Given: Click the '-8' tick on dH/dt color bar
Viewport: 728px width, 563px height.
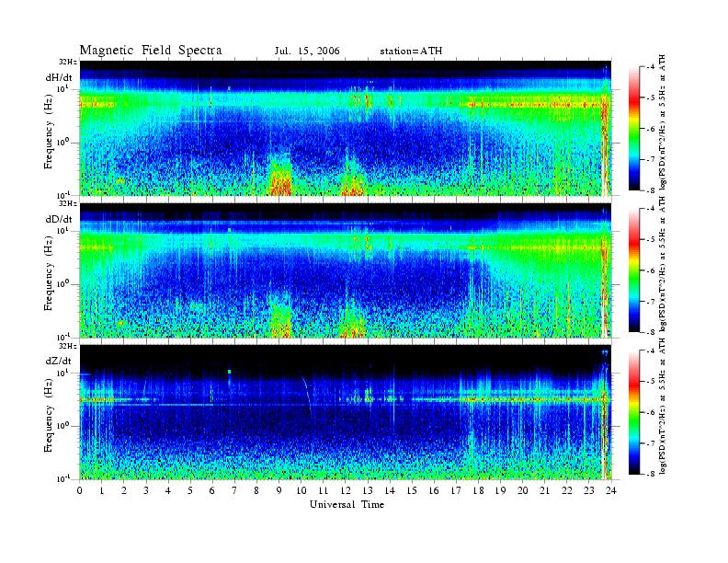Looking at the screenshot, I should [652, 190].
